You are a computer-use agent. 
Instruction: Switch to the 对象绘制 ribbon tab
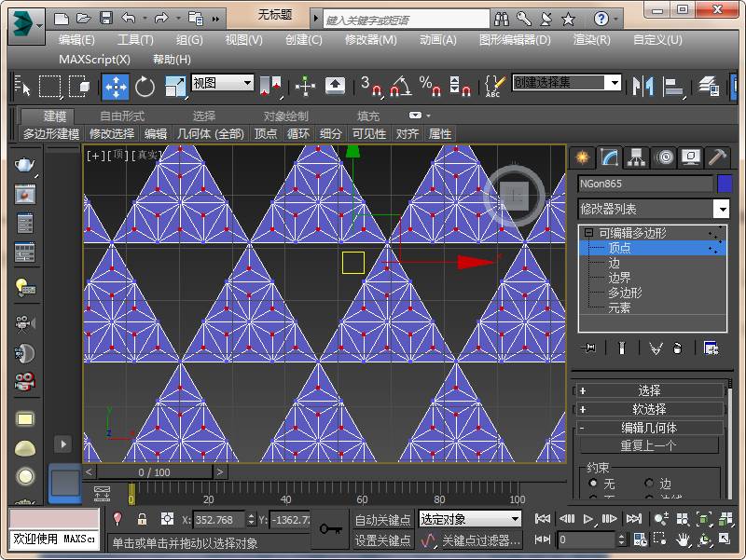coord(286,116)
